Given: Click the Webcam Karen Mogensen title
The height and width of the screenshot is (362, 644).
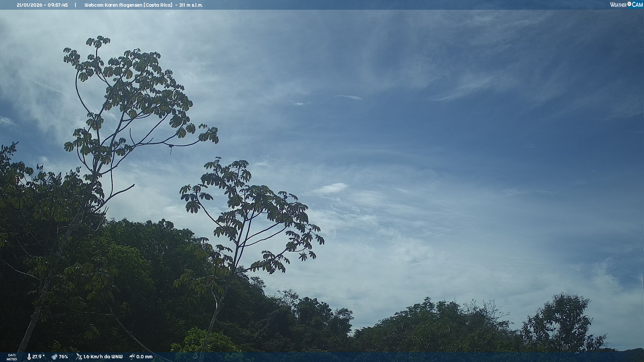Looking at the screenshot, I should tap(113, 5).
